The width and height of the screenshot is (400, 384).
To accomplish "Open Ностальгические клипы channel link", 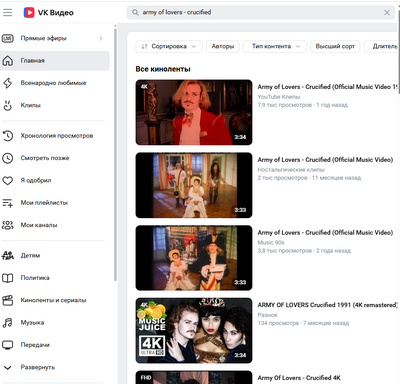I will (291, 170).
